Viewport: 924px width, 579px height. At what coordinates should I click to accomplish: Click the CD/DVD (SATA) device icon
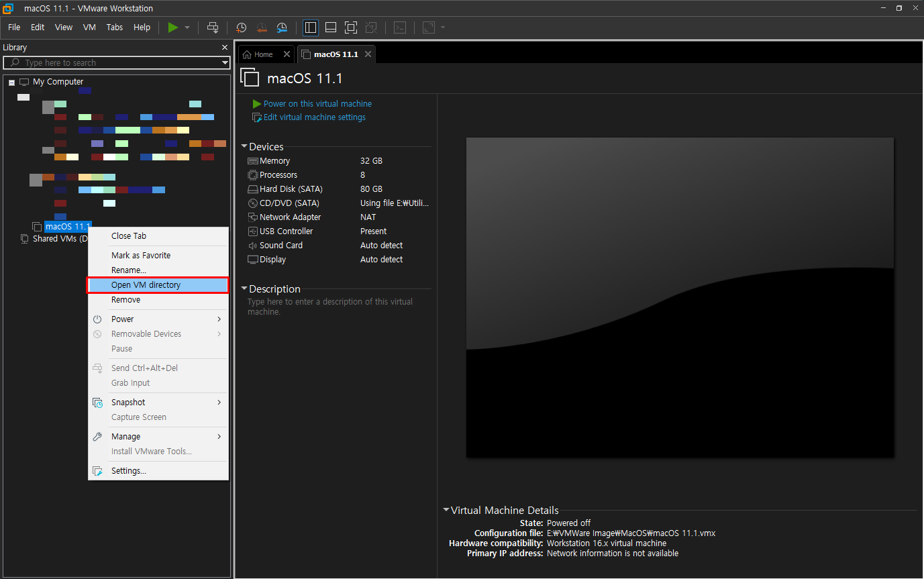pos(253,203)
